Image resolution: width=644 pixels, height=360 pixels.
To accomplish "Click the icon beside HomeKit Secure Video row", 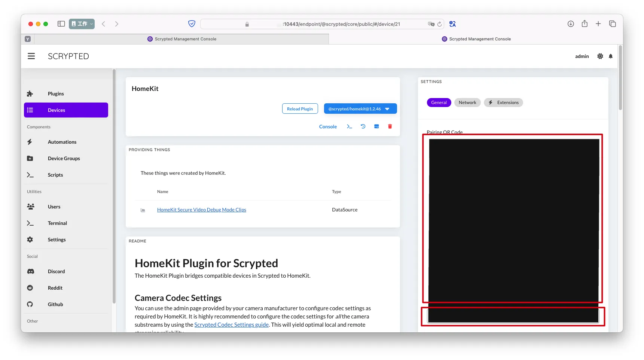I will 143,210.
